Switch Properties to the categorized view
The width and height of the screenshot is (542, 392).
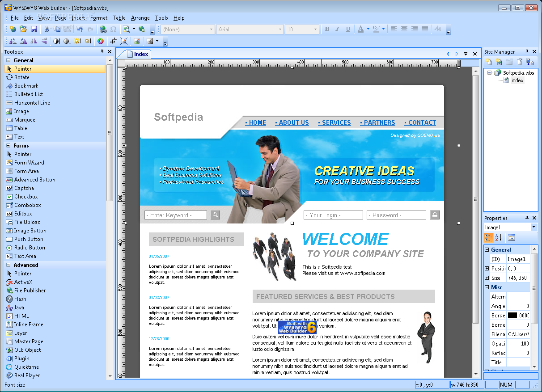(489, 238)
